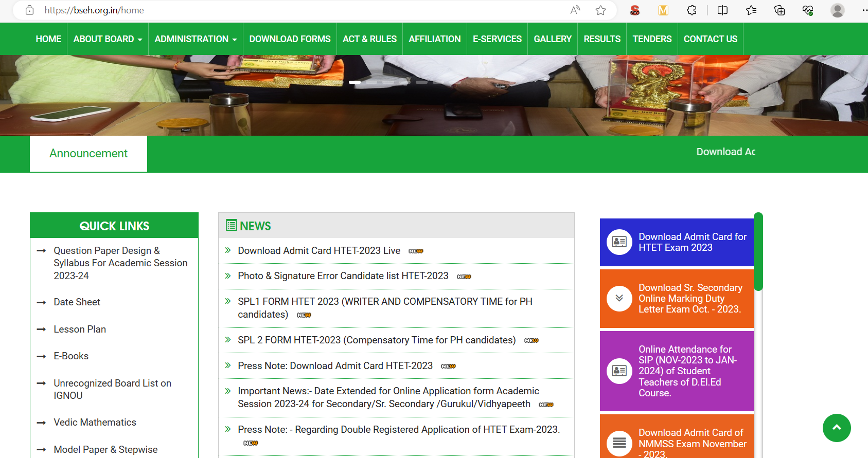Open GALLERY menu item
Screen dimensions: 868x458
pyautogui.click(x=553, y=39)
